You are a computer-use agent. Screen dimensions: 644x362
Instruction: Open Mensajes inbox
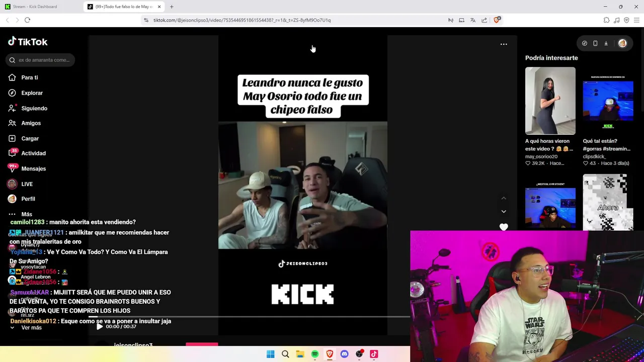click(27, 168)
